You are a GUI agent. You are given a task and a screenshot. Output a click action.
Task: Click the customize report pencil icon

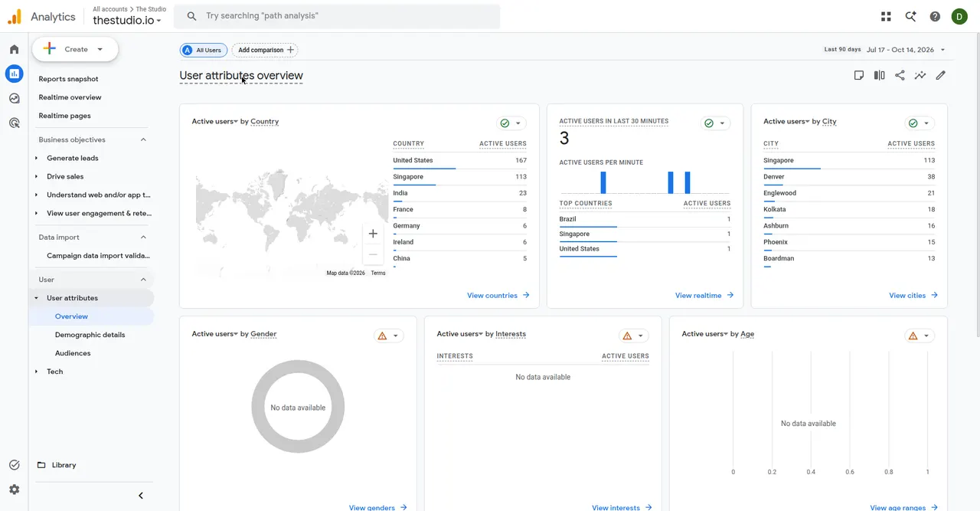pyautogui.click(x=941, y=75)
